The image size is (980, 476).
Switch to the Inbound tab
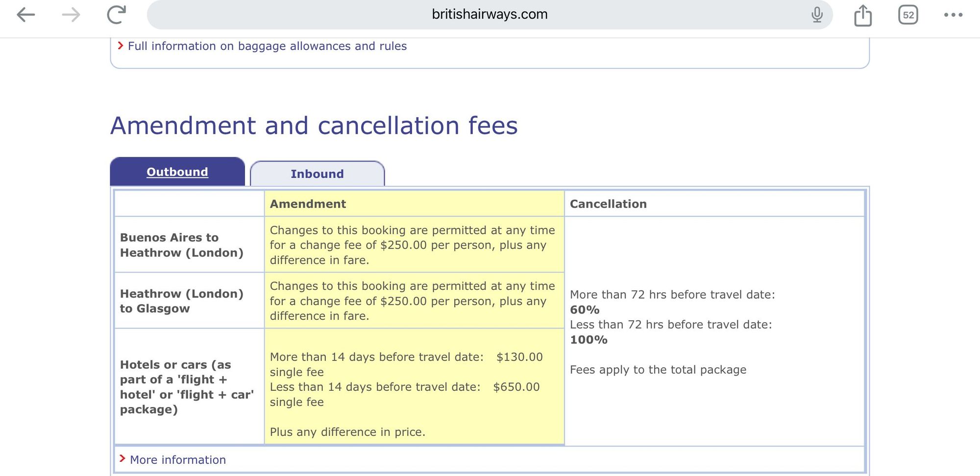[x=317, y=174]
